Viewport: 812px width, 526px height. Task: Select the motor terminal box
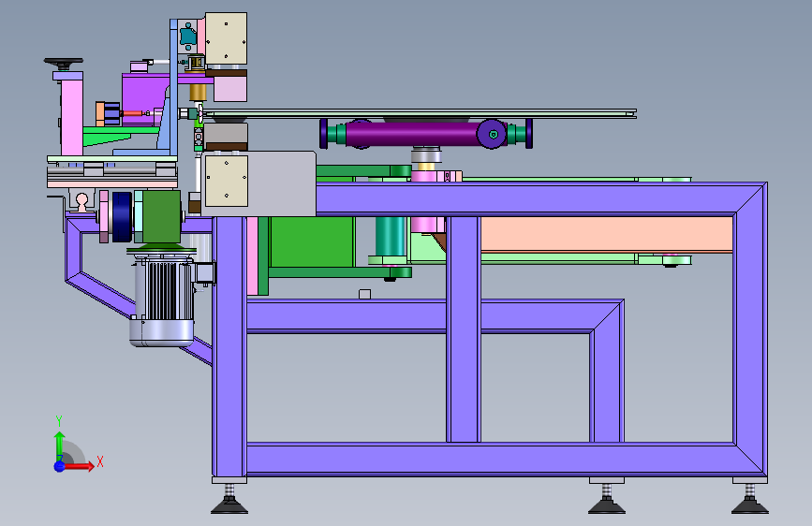point(204,272)
